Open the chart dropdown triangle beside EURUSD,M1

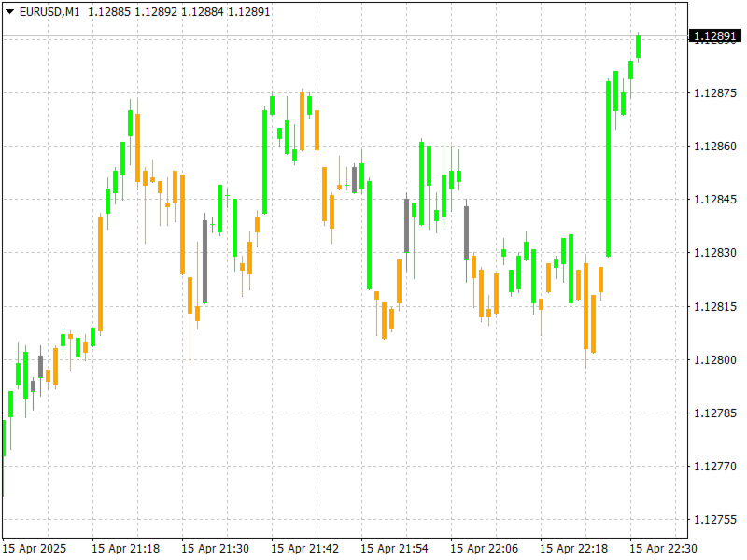(x=9, y=11)
